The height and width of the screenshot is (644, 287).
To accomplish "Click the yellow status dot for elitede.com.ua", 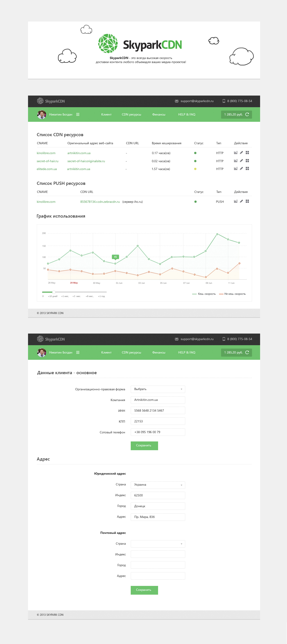I will tap(195, 169).
